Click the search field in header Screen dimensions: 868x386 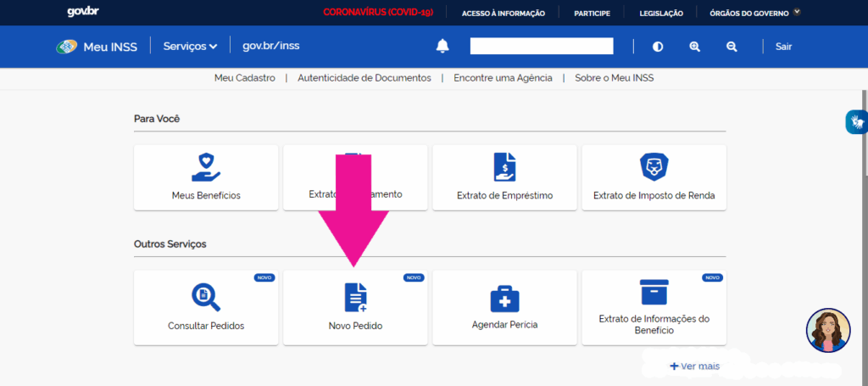542,46
